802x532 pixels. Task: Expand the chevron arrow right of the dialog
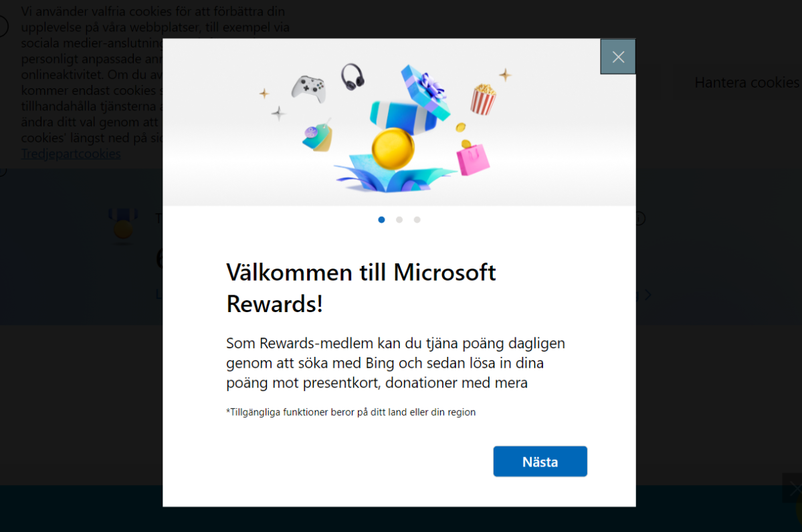click(x=648, y=295)
